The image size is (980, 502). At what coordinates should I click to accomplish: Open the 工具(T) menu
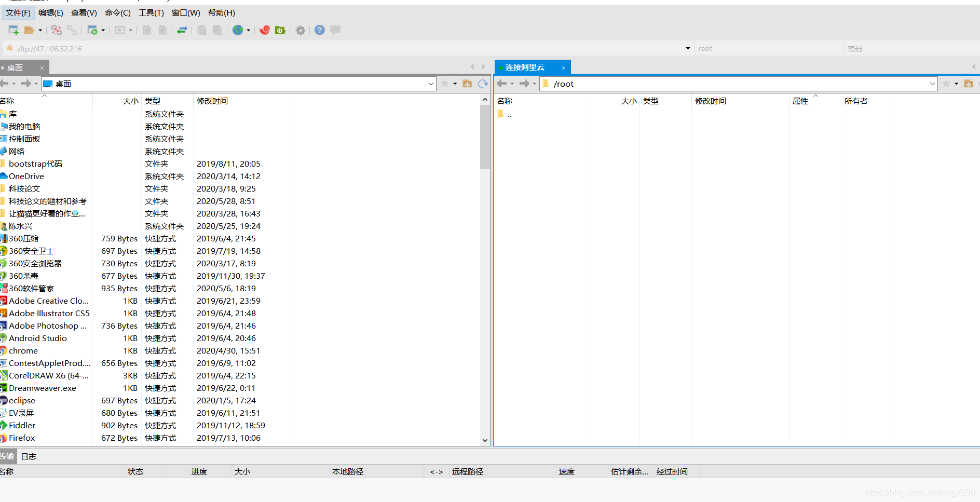151,13
